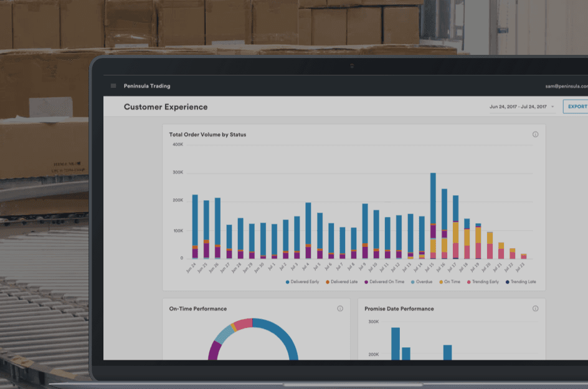Click the EXPORT button
Image resolution: width=588 pixels, height=389 pixels.
[x=576, y=107]
